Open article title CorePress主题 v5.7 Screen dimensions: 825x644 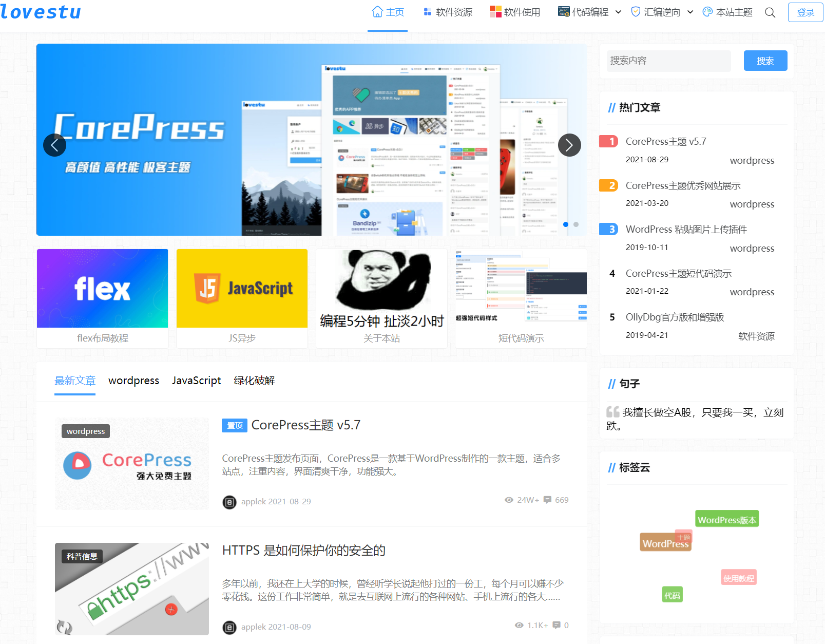point(306,425)
